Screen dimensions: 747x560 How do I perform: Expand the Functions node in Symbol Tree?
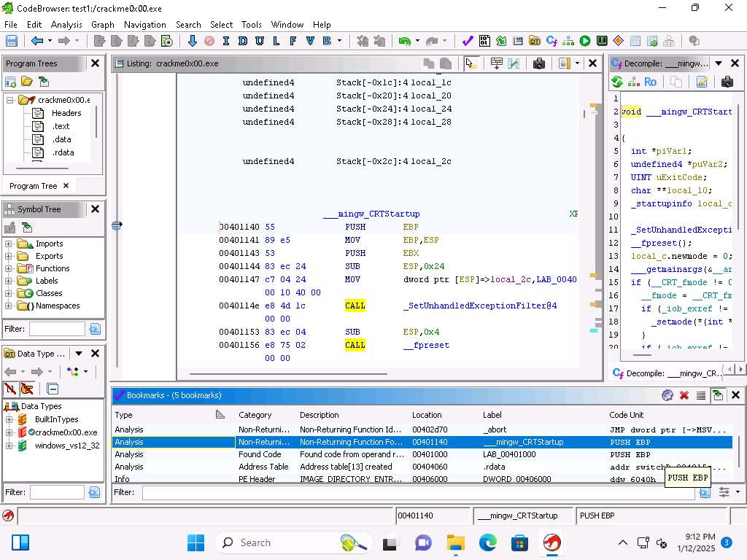(9, 268)
